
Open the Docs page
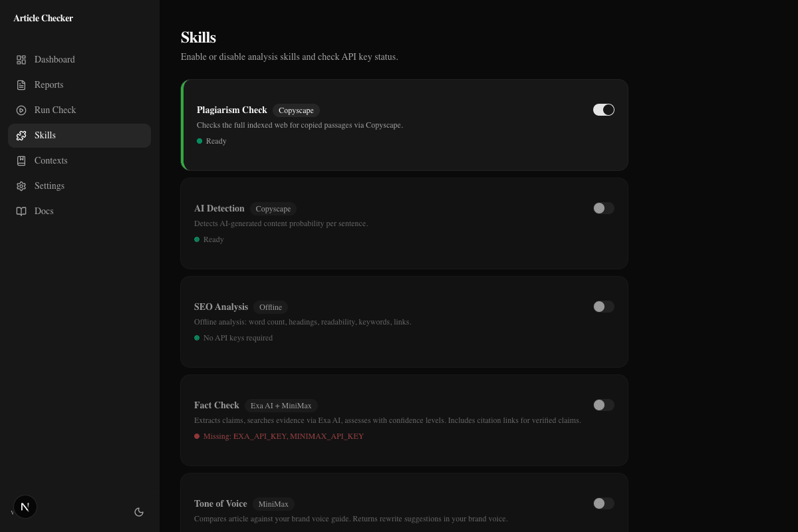pos(44,211)
